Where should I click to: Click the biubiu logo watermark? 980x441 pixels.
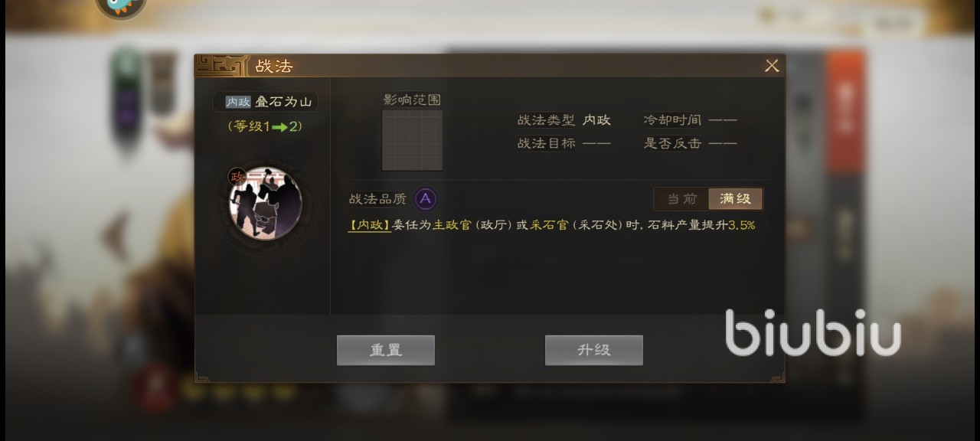pos(813,333)
